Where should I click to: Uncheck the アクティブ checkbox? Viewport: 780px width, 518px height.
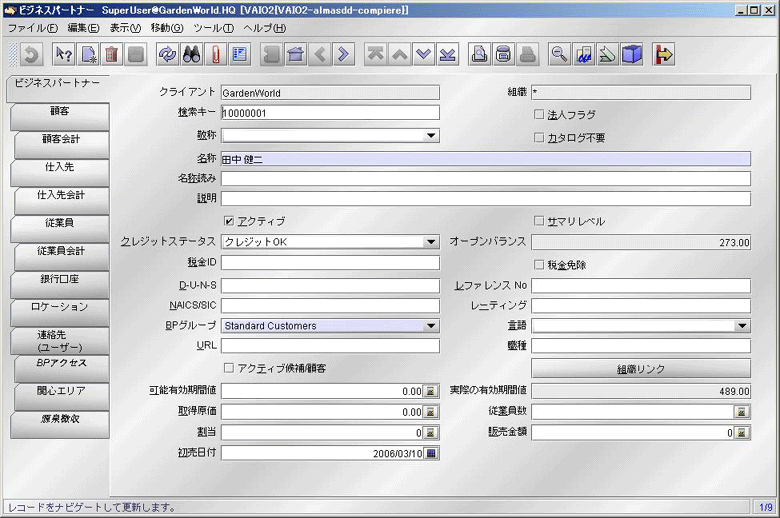pyautogui.click(x=229, y=221)
